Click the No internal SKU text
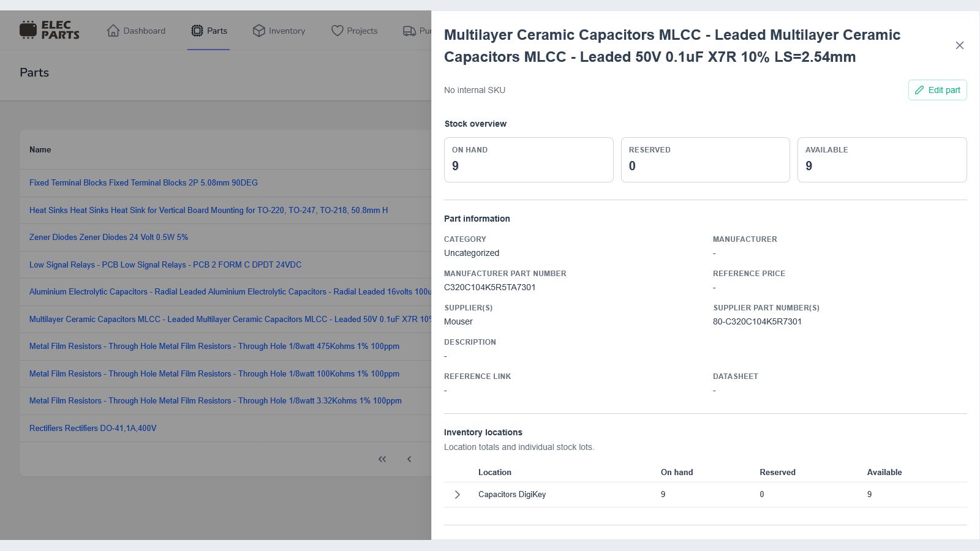This screenshot has width=980, height=551. pyautogui.click(x=475, y=90)
